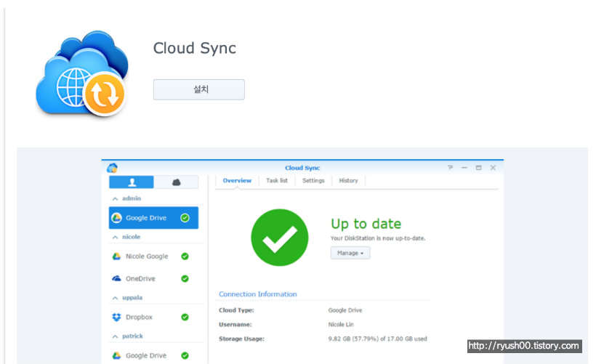Minimize the Cloud Sync window
596x364 pixels.
point(464,168)
